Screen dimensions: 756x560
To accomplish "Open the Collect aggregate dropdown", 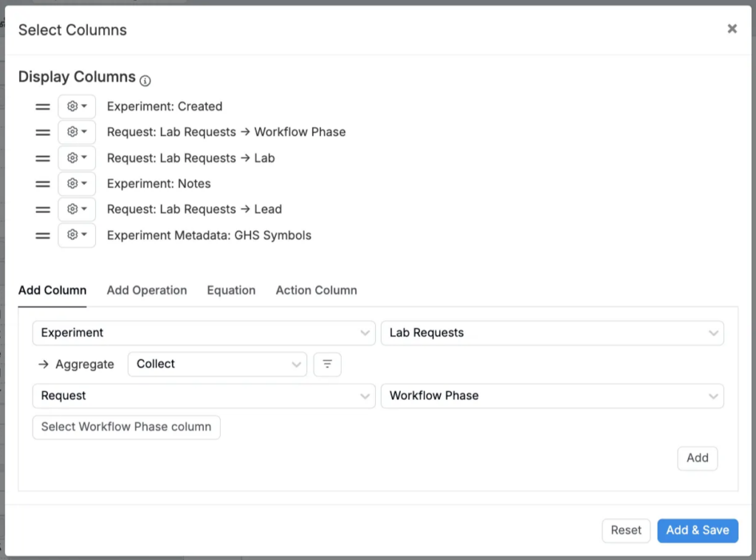I will click(217, 364).
